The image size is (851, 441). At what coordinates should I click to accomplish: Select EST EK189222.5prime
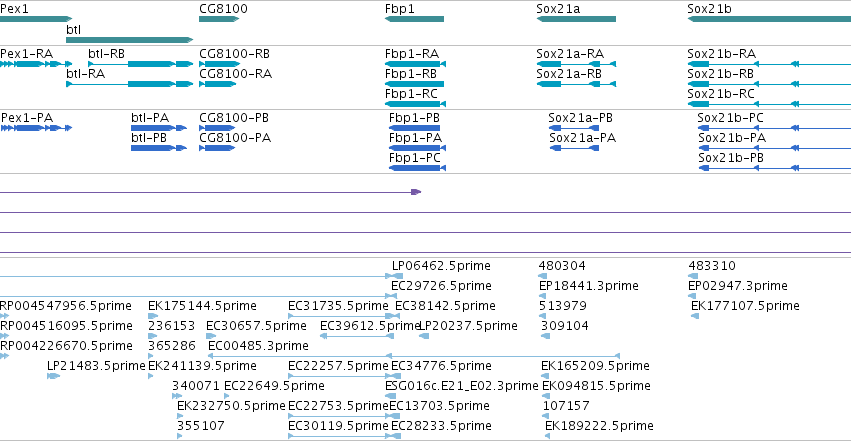coord(548,436)
